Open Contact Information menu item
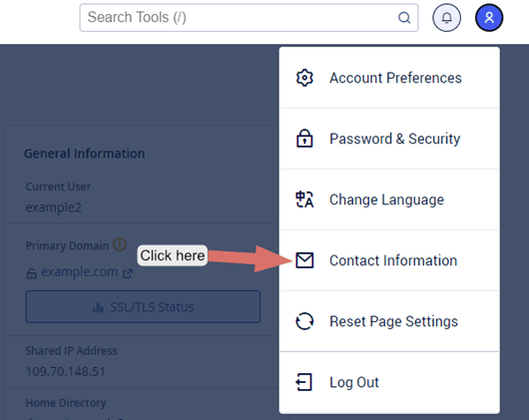The width and height of the screenshot is (529, 420). [x=389, y=260]
